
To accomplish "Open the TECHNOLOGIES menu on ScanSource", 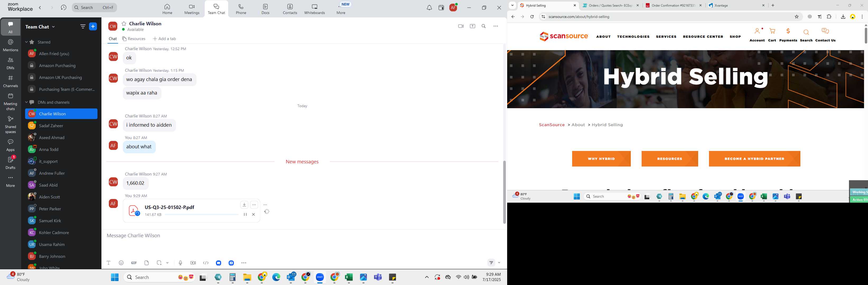I will 633,37.
